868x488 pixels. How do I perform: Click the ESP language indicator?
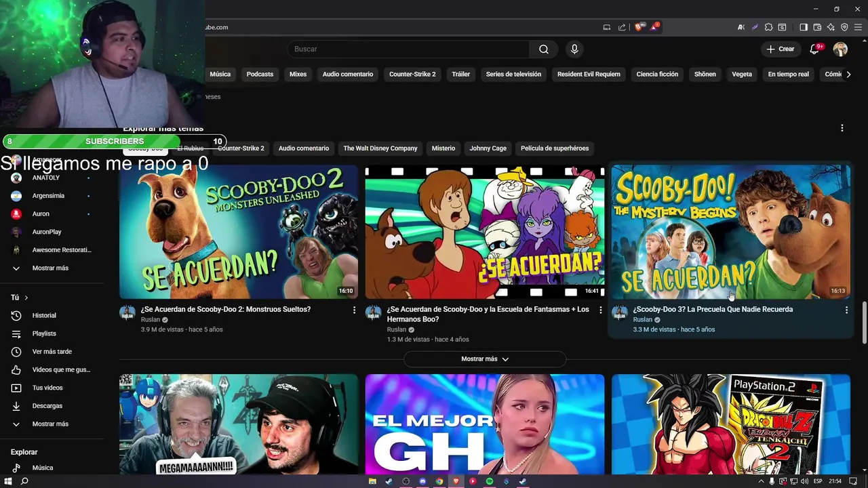(x=818, y=481)
